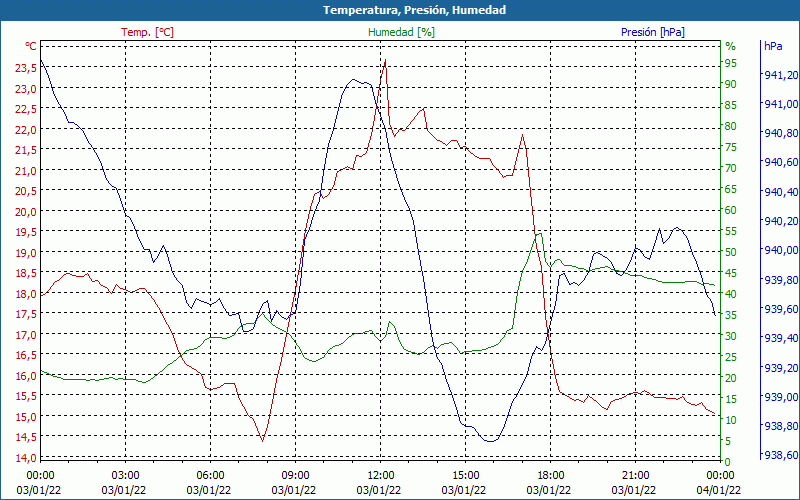Click the 938,60 pressure axis tick
800x500 pixels.
coord(781,455)
